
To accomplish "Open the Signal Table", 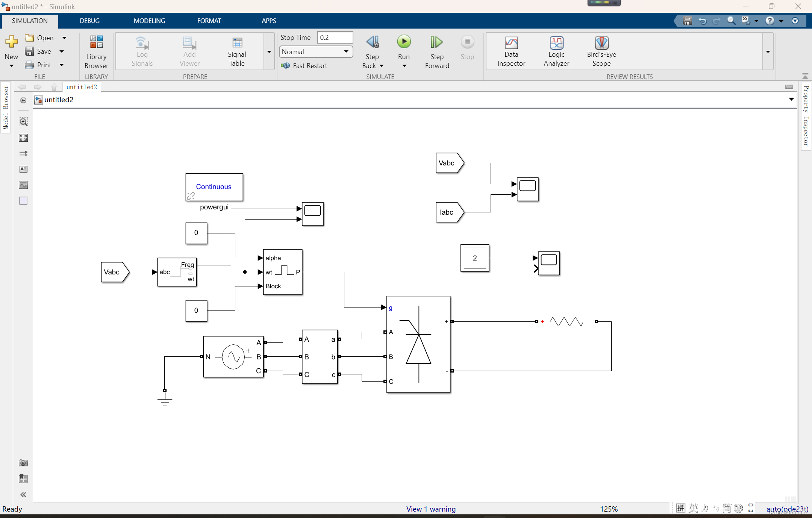I will 236,51.
